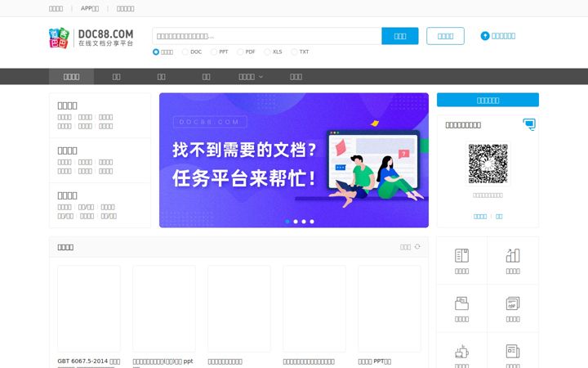
Task: Click the solid blue search button
Action: tap(399, 36)
